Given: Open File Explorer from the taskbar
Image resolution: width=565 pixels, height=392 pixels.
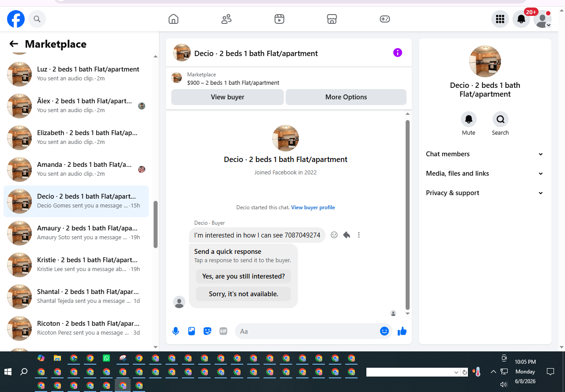Looking at the screenshot, I should [57, 358].
